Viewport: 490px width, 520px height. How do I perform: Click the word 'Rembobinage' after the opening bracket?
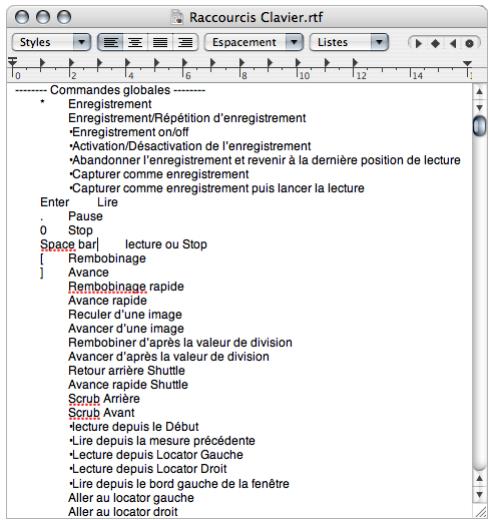pyautogui.click(x=107, y=259)
